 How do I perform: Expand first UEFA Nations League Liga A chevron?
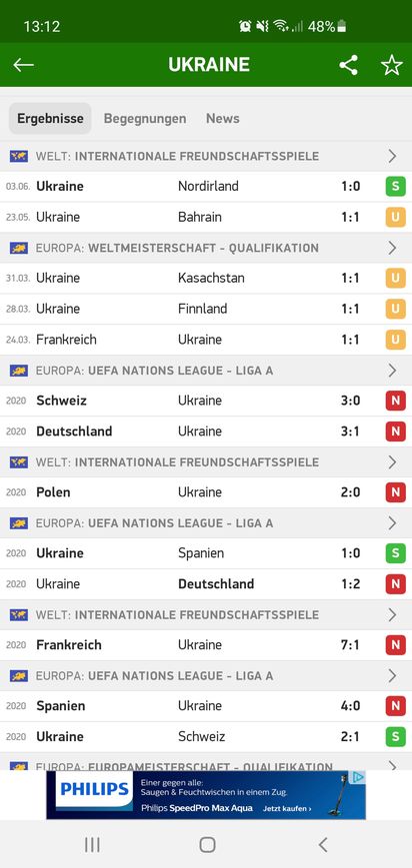pyautogui.click(x=393, y=370)
